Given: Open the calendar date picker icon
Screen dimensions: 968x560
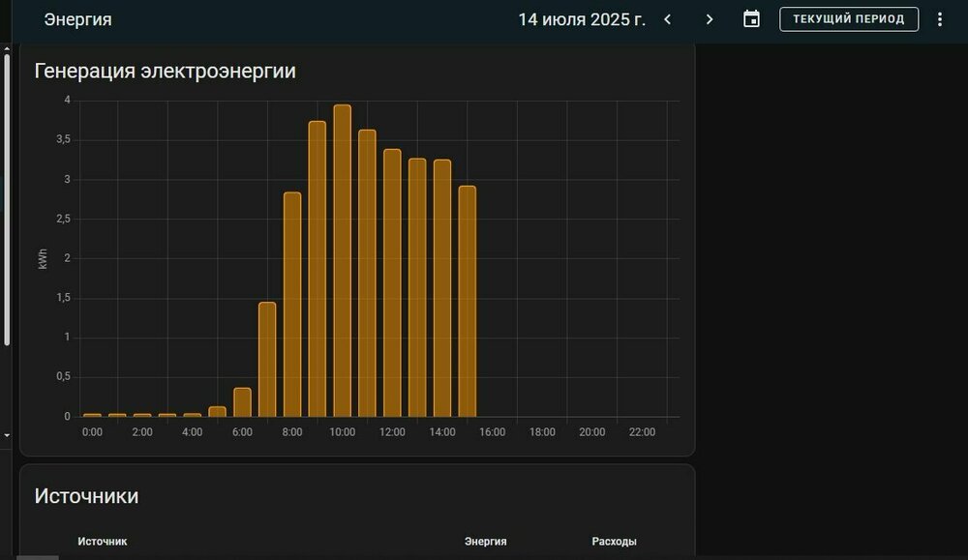Looking at the screenshot, I should [x=751, y=19].
